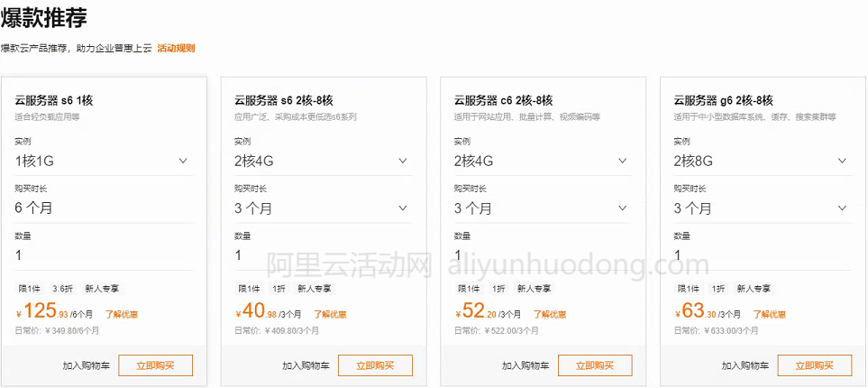Select the 6 个月 duration field
868x388 pixels.
pos(104,208)
